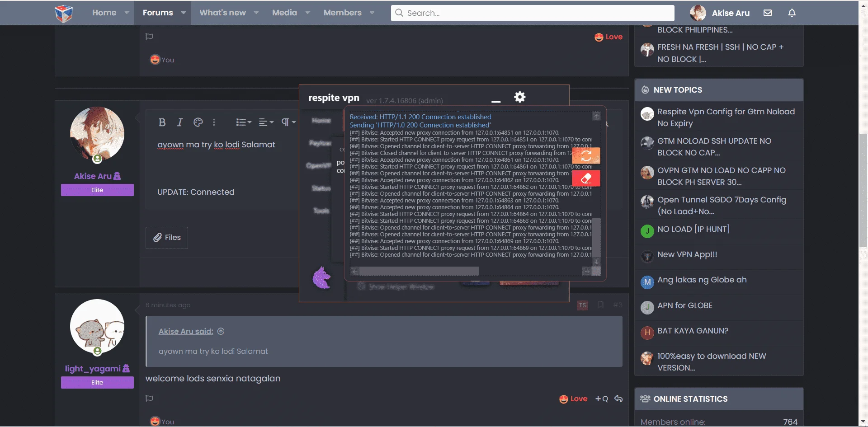Open the APN for GLOBE topic
The width and height of the screenshot is (868, 427).
pos(685,305)
